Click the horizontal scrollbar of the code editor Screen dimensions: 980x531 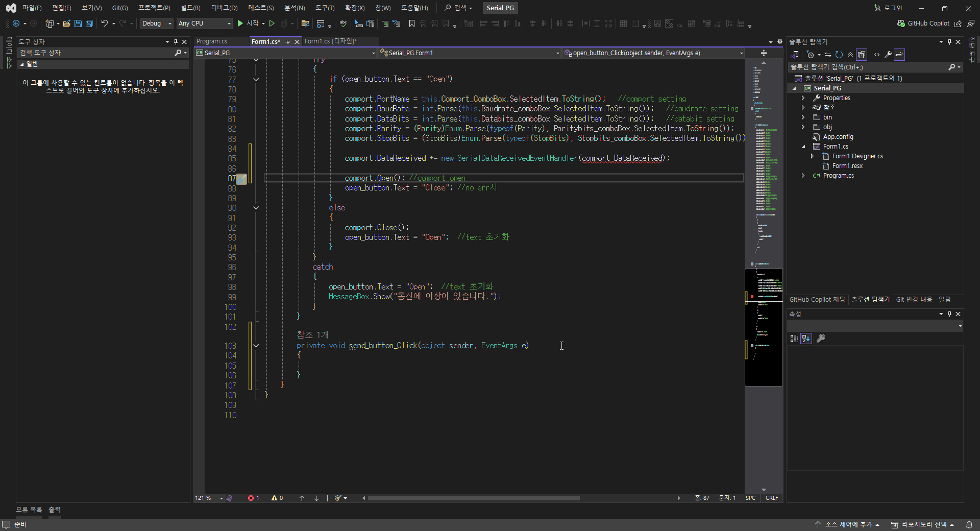474,498
